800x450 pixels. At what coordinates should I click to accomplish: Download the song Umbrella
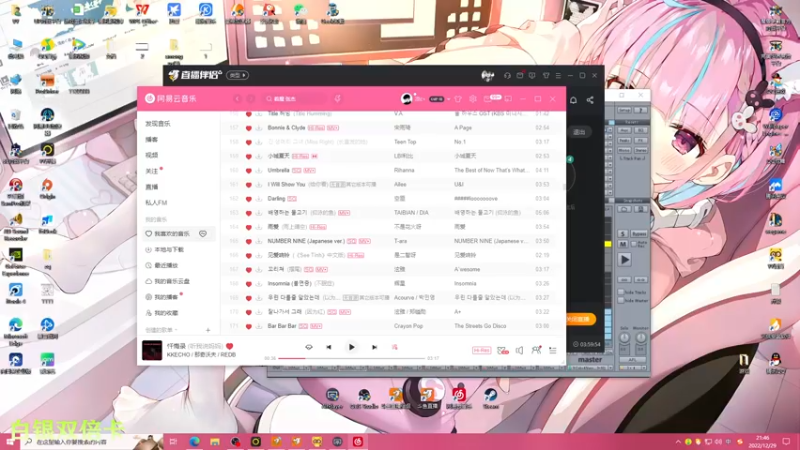coord(259,170)
